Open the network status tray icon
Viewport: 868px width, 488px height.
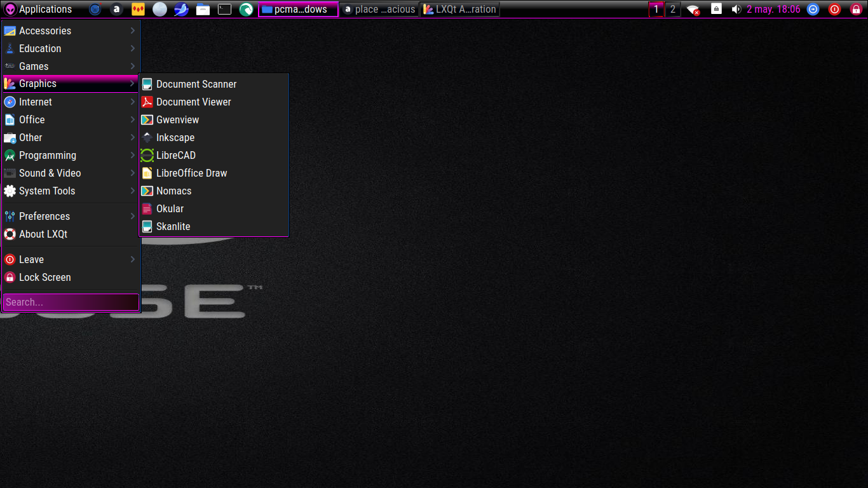[x=693, y=10]
